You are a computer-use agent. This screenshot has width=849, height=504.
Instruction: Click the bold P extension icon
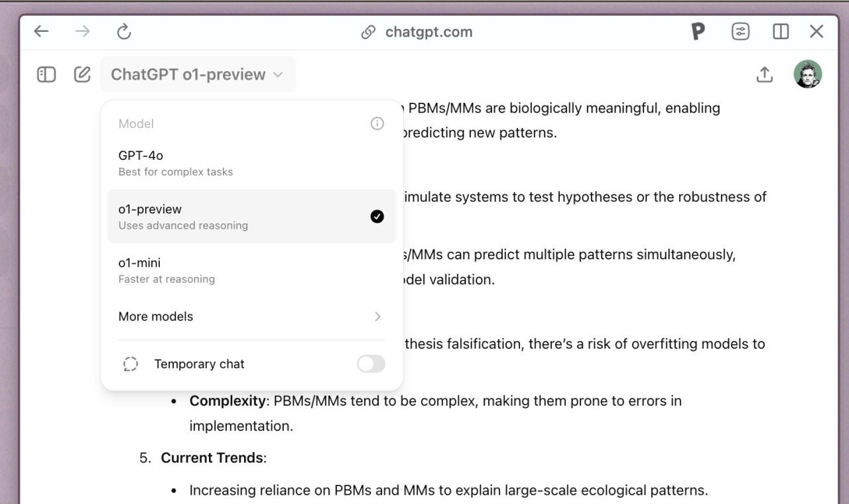pos(697,32)
